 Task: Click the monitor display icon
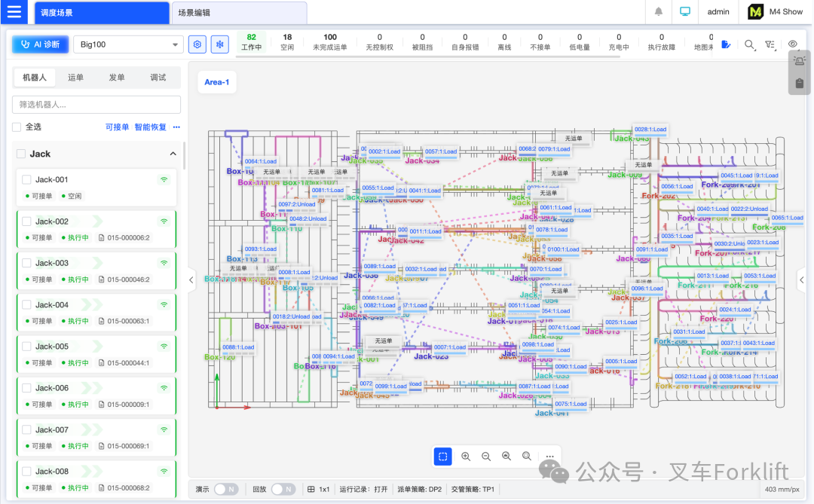(685, 11)
